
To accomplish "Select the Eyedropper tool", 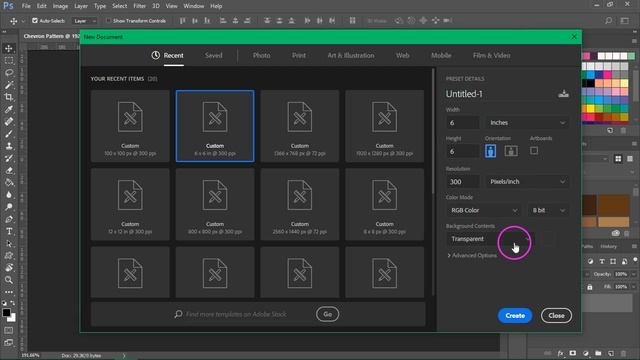I will point(9,109).
